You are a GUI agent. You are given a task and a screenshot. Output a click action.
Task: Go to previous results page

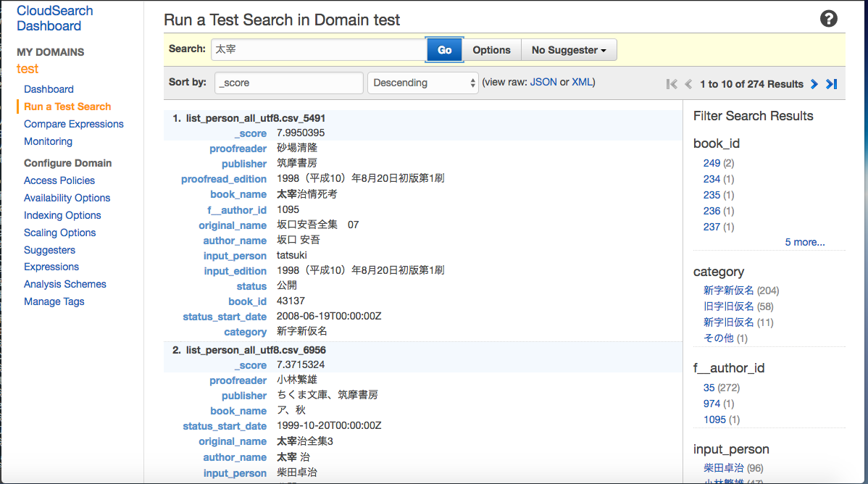click(688, 84)
